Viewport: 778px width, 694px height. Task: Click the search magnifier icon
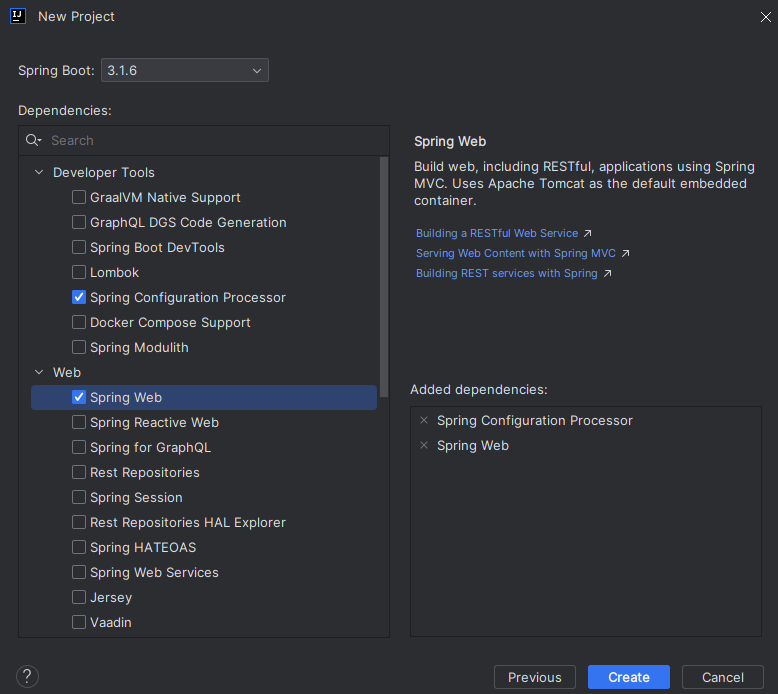pyautogui.click(x=34, y=140)
